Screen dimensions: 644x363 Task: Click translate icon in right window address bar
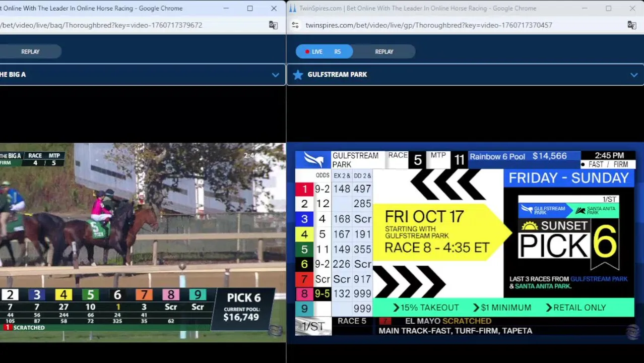point(631,25)
